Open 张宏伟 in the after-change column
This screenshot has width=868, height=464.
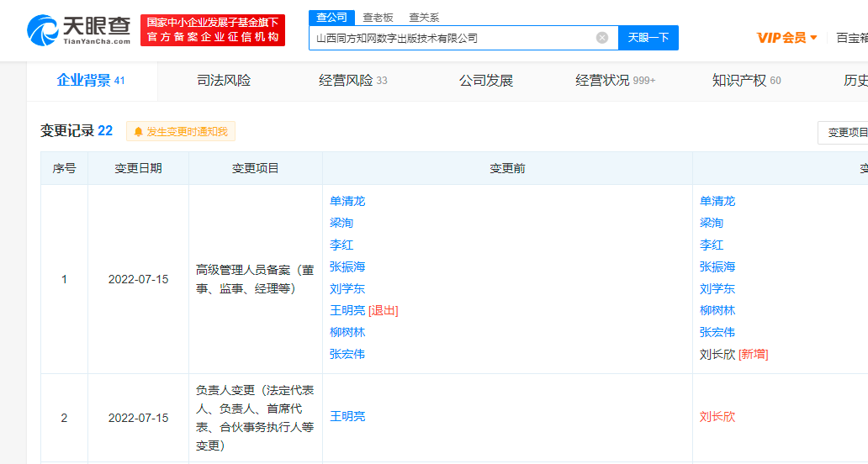coord(717,332)
